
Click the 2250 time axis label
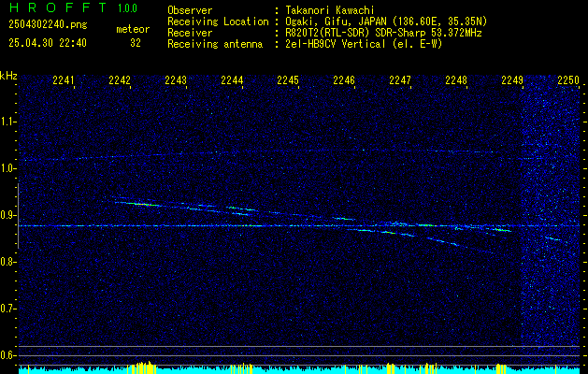[568, 80]
